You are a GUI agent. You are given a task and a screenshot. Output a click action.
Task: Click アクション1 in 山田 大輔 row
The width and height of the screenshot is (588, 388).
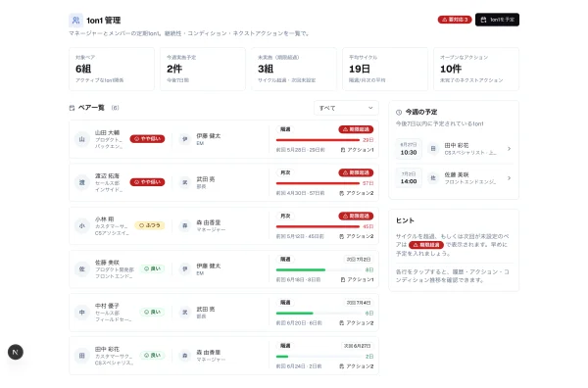(357, 150)
